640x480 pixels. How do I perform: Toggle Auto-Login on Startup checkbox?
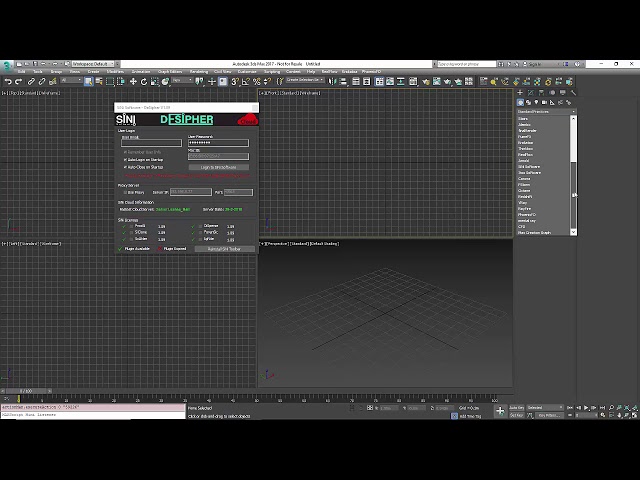tap(125, 160)
